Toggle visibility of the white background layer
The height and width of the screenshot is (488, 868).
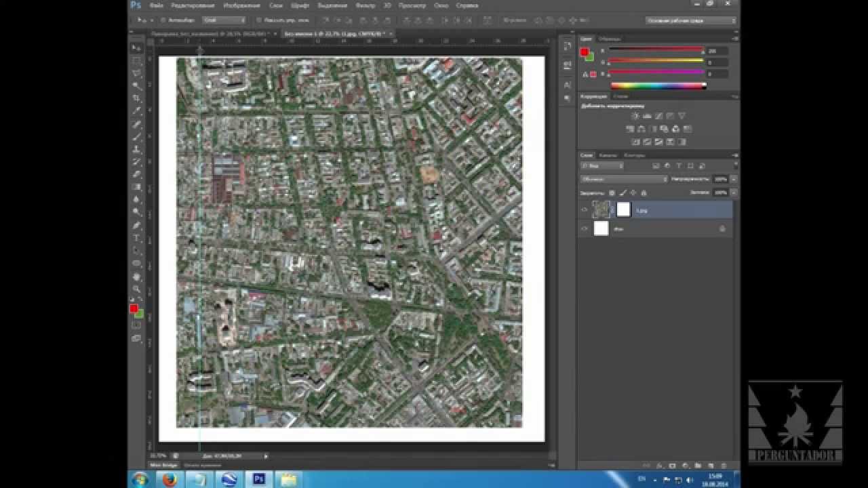point(584,229)
